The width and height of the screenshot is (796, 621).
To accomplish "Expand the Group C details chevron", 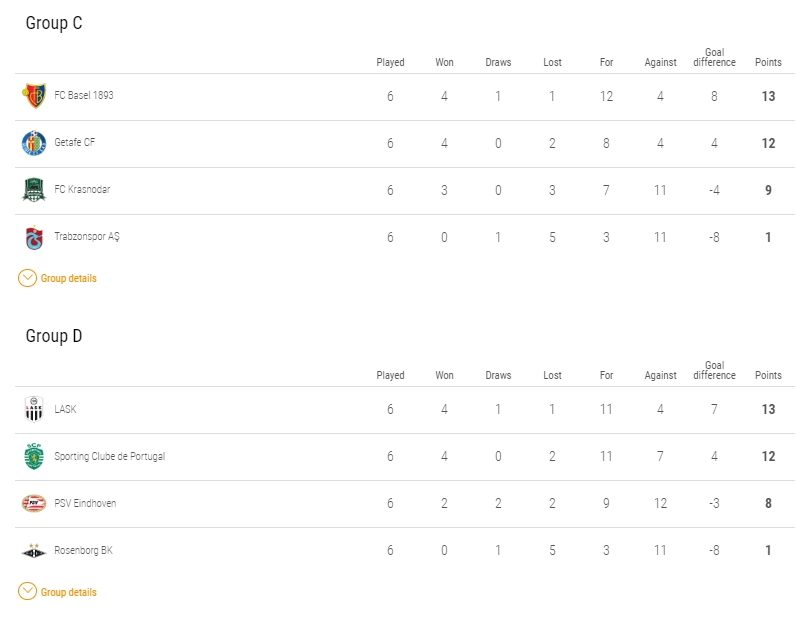I will pyautogui.click(x=27, y=278).
